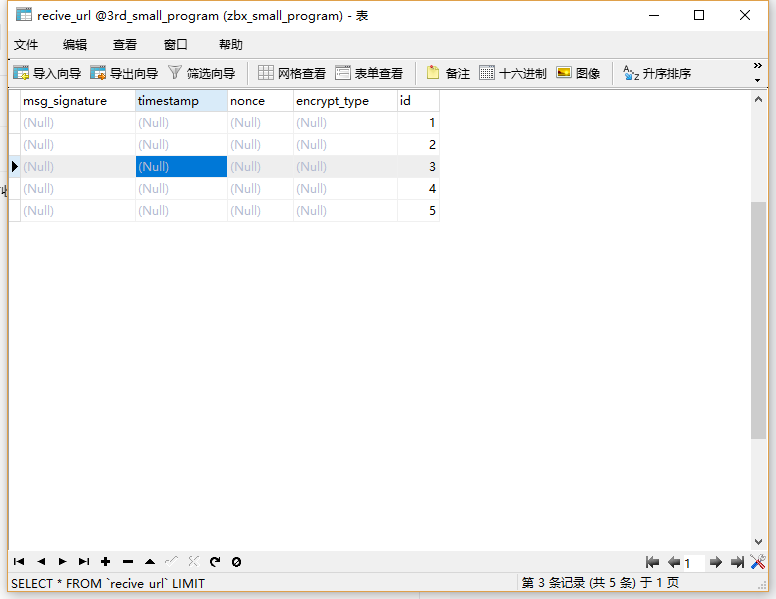Expand the toolbar overflow chevron

pyautogui.click(x=757, y=66)
